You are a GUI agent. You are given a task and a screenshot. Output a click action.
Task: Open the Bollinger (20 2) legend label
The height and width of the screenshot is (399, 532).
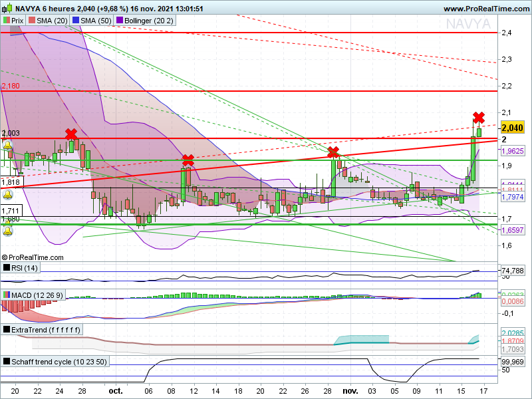pyautogui.click(x=148, y=21)
